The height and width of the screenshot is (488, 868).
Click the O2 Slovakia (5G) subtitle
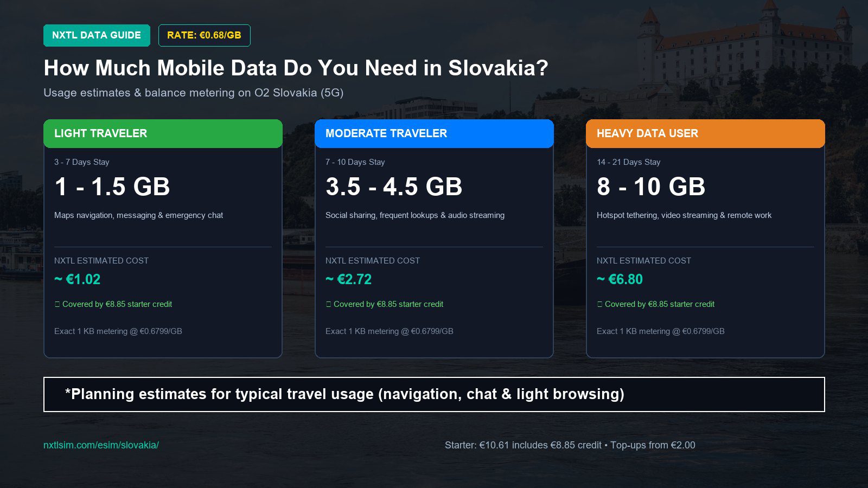[193, 93]
